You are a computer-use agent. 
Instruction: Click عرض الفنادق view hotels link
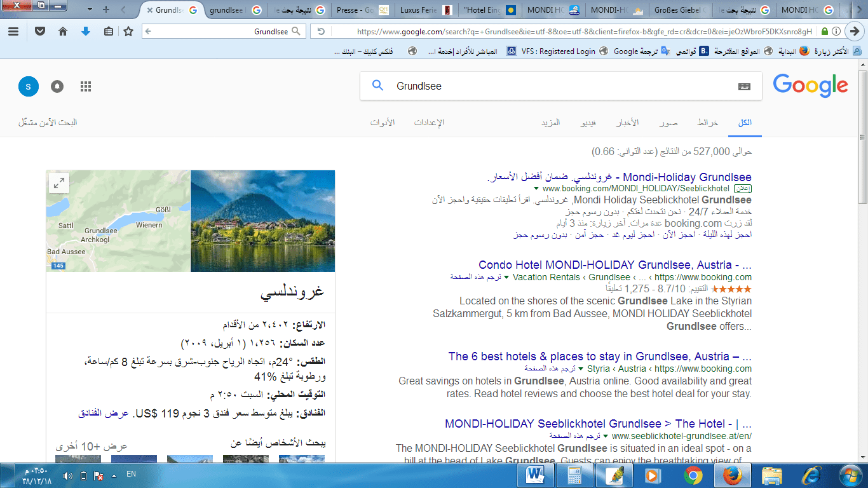104,413
